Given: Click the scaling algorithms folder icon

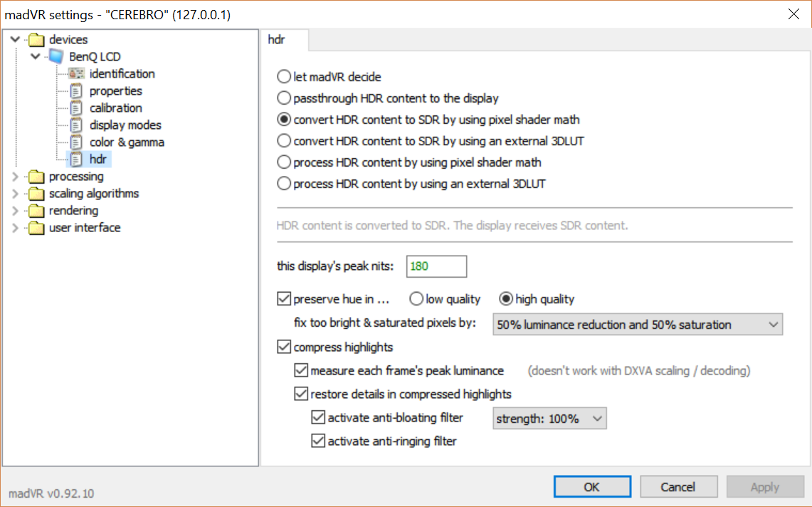Looking at the screenshot, I should pos(36,194).
